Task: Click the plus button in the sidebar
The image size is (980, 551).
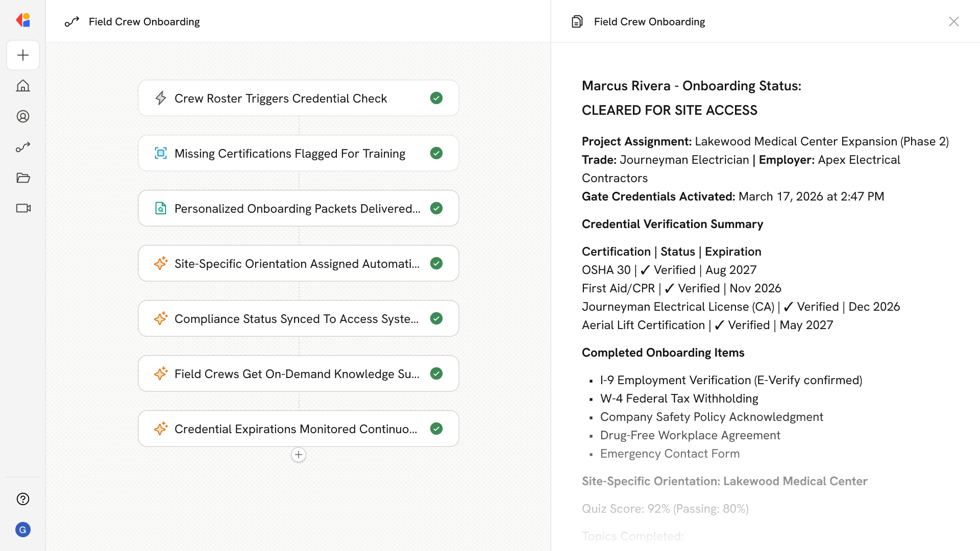Action: [23, 55]
